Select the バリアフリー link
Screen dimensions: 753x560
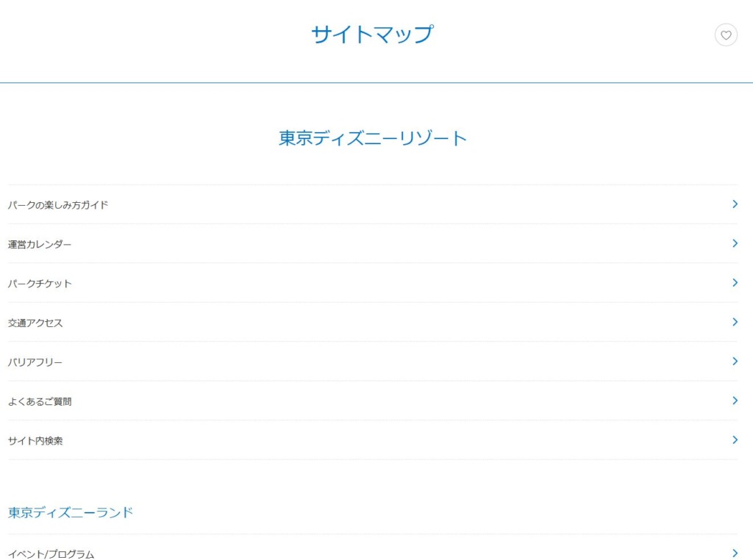(x=35, y=362)
